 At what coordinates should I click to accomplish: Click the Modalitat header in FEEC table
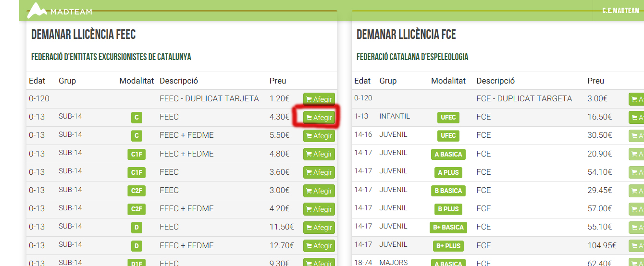click(137, 81)
